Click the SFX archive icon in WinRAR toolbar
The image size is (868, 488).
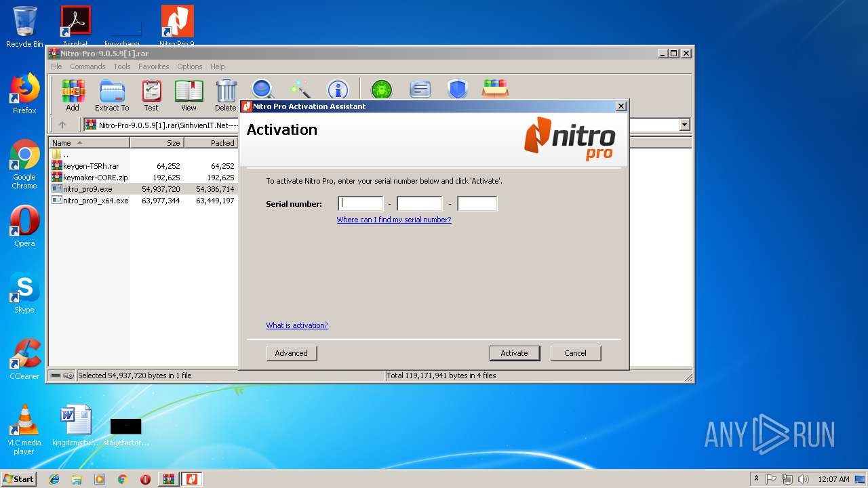[x=495, y=89]
